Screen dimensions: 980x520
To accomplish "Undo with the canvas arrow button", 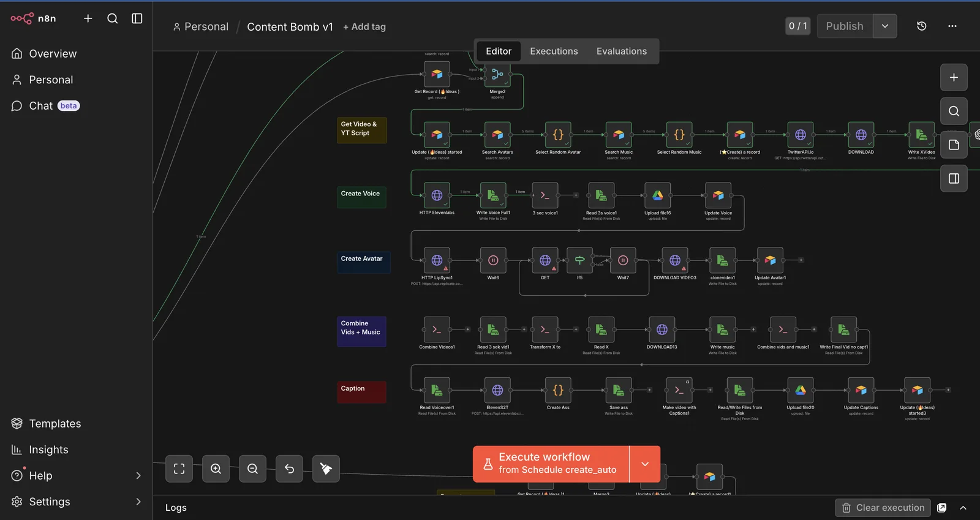I will coord(289,469).
